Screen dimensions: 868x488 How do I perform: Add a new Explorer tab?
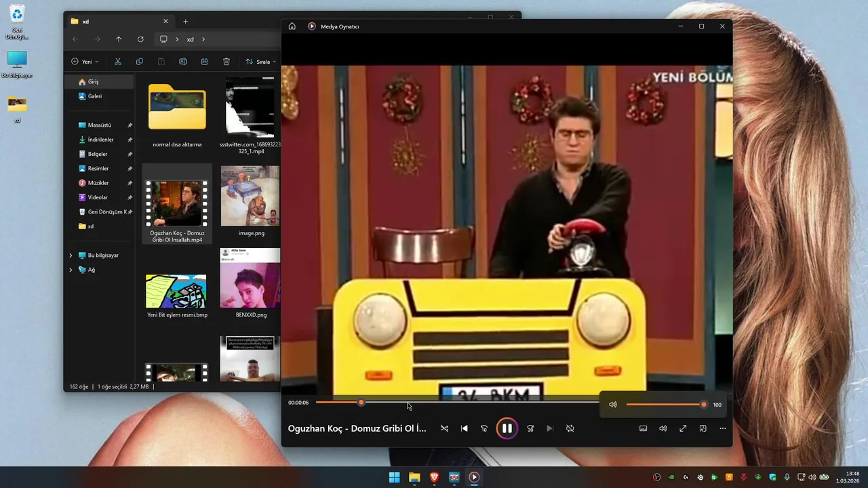(186, 22)
